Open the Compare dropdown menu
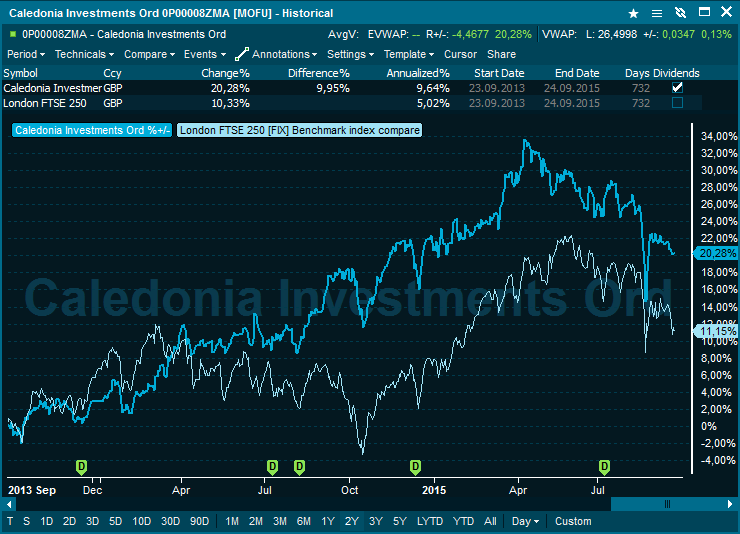 tap(149, 54)
